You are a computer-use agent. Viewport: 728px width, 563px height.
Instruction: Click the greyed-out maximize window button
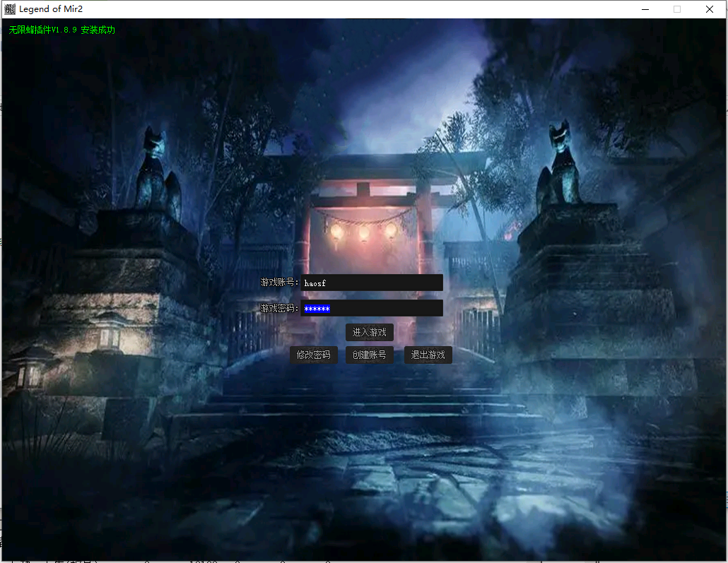point(677,9)
